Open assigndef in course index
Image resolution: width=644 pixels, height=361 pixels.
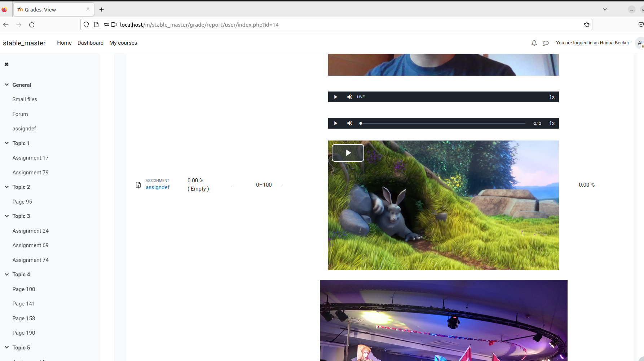pyautogui.click(x=24, y=129)
